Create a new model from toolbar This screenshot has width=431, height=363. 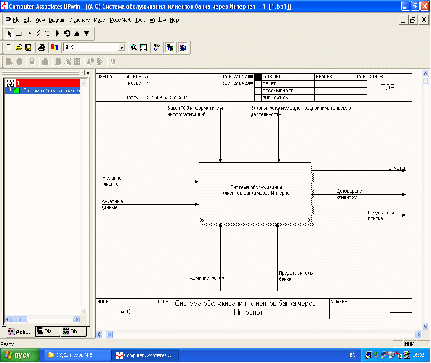click(x=9, y=47)
